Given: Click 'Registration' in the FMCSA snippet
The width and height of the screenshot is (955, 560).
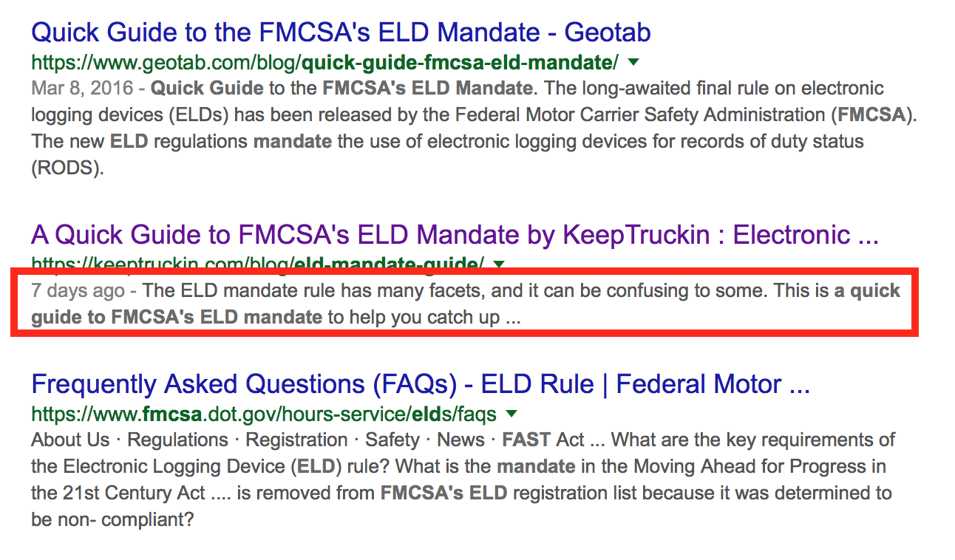Looking at the screenshot, I should tap(296, 440).
